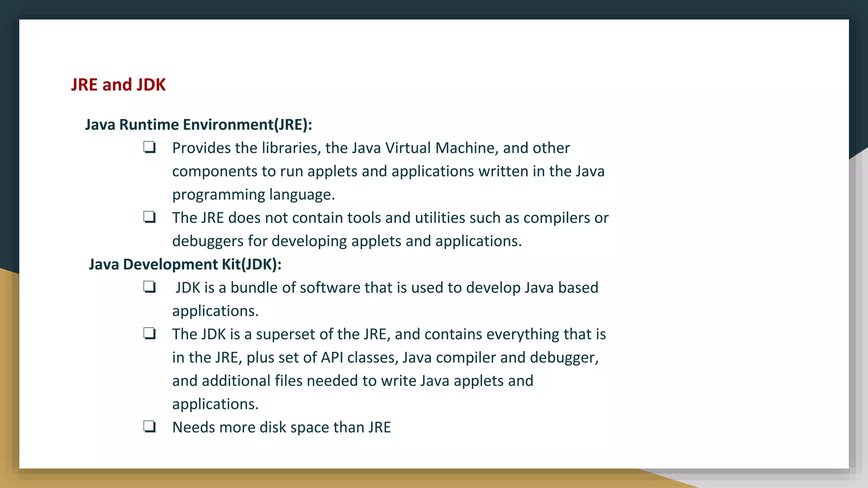This screenshot has height=488, width=868.
Task: Click the checkbox bullet beside 'Needs more disk space'
Action: (150, 427)
